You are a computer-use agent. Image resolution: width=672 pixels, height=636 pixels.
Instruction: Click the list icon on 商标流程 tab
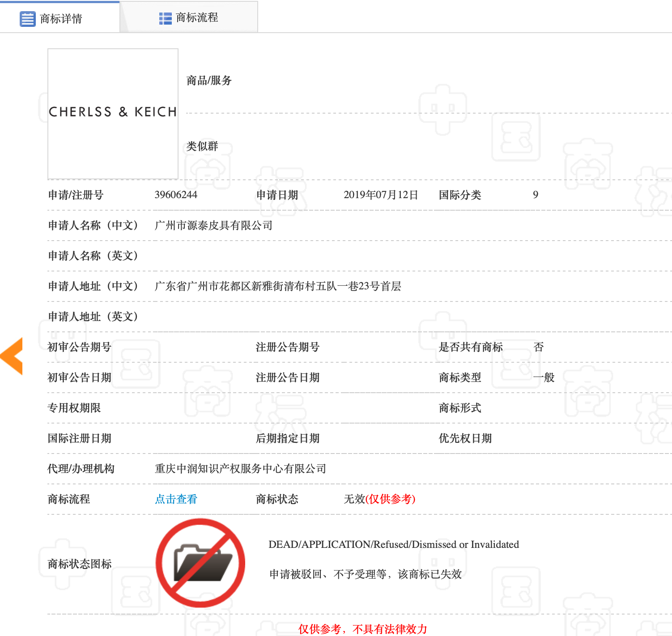(165, 18)
